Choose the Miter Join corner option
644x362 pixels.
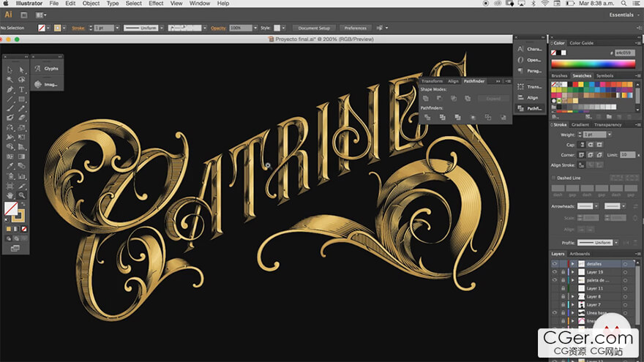(582, 155)
